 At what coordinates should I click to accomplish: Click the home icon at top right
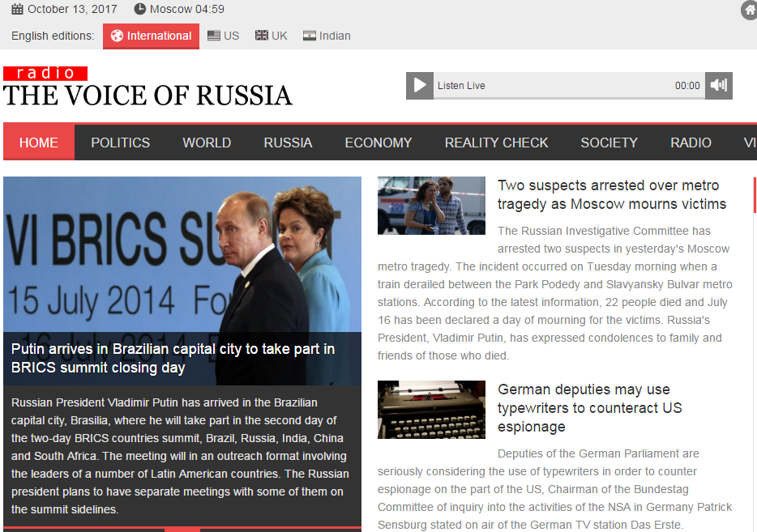tap(751, 11)
